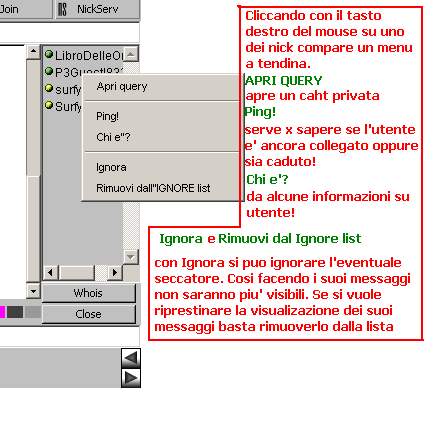The image size is (435, 434).
Task: Click the Whois button
Action: pos(89,293)
